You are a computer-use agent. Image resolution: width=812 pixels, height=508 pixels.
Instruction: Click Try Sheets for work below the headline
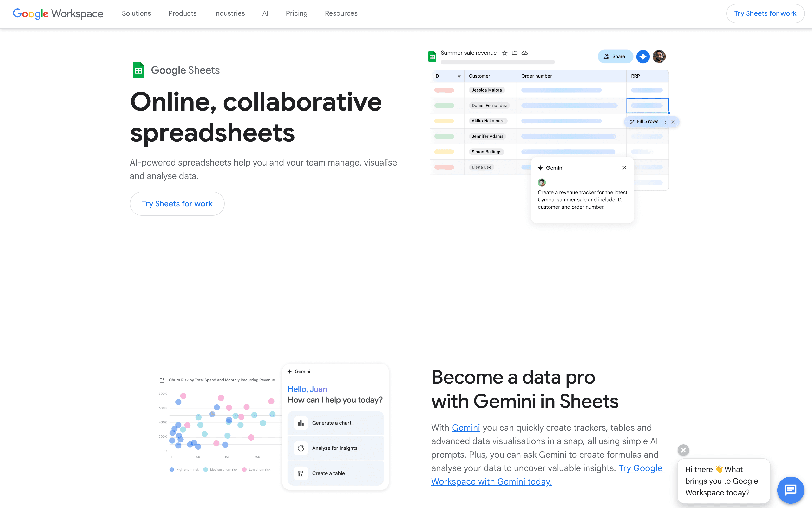(x=177, y=204)
